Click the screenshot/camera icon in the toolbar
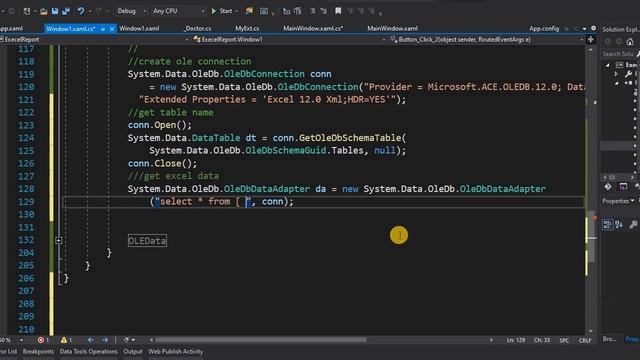This screenshot has height=360, width=640. (264, 11)
